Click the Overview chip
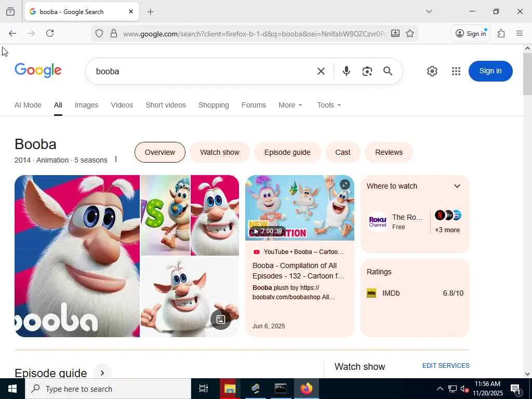The image size is (532, 399). [160, 152]
